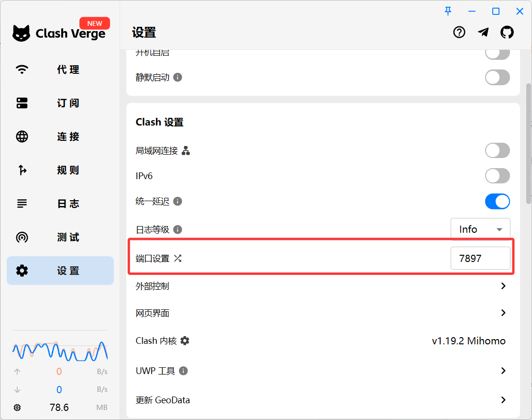Go to the 订阅 page
This screenshot has height=420, width=532.
click(60, 103)
